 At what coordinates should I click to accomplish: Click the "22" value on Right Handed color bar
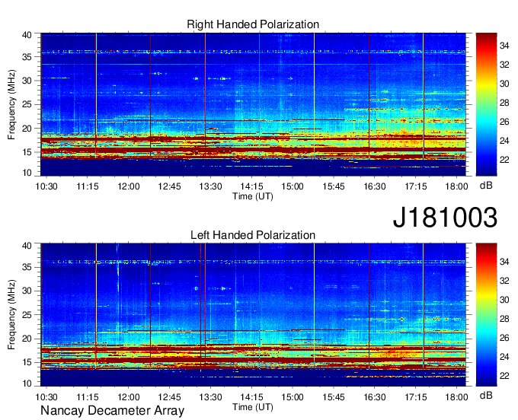pyautogui.click(x=504, y=160)
